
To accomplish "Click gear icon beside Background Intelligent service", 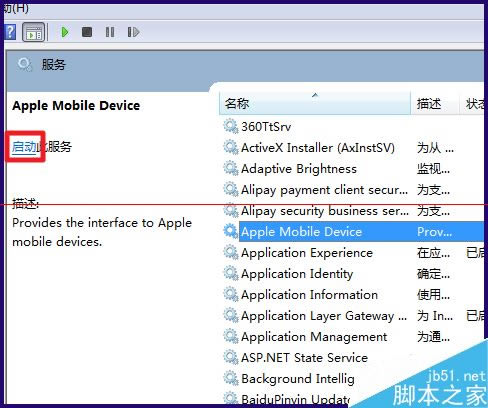I will 231,378.
